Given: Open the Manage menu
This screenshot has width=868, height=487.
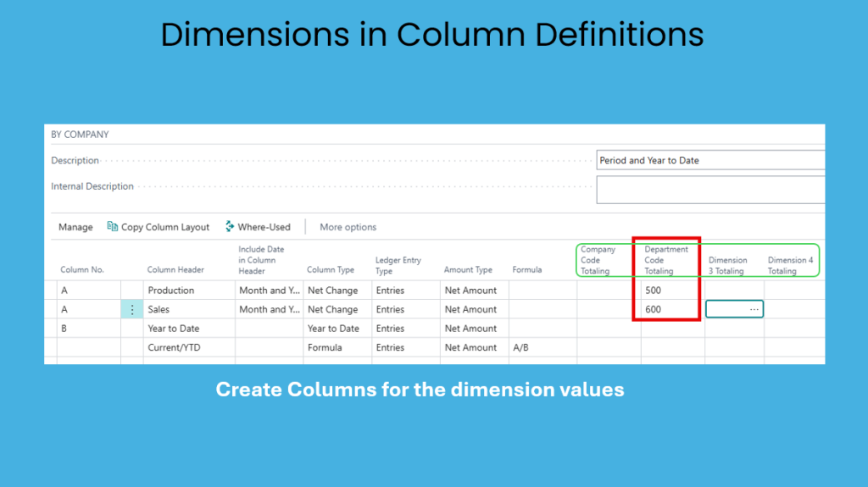Looking at the screenshot, I should [75, 227].
